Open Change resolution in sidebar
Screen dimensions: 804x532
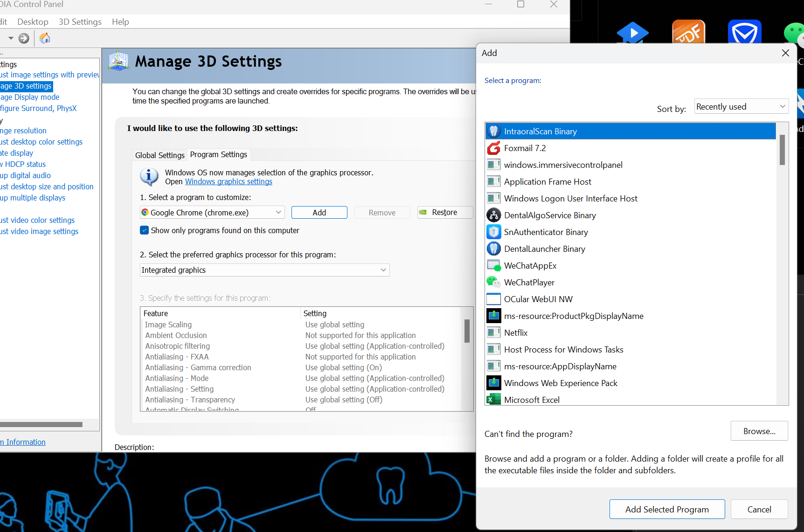click(x=23, y=131)
